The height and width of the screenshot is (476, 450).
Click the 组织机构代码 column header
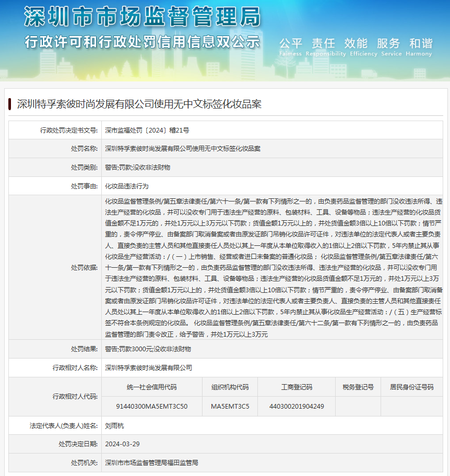[x=230, y=387]
